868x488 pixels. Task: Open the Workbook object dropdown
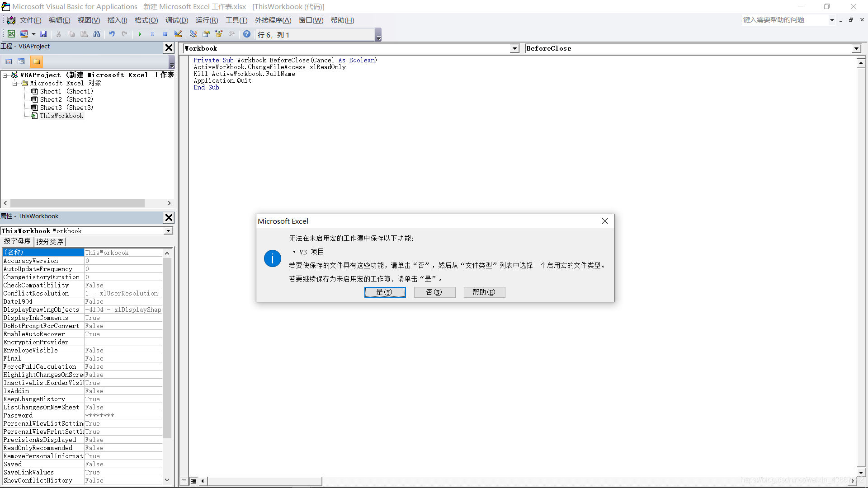pos(514,49)
